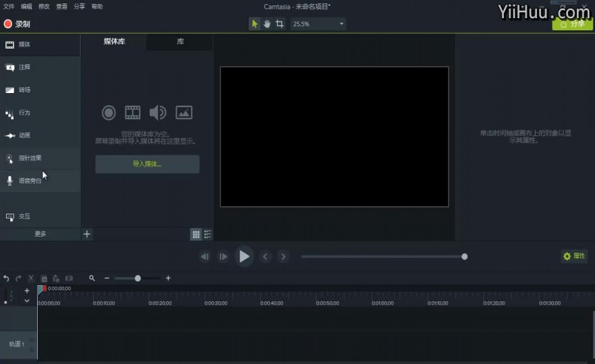Screen dimensions: 595x364
Task: Open the 动画 animations panel
Action: point(40,135)
